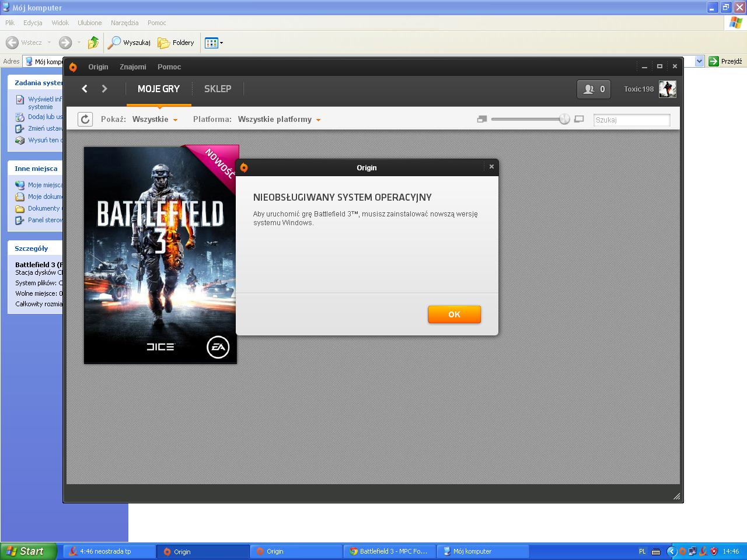
Task: Click the Wysuń ten dysk link
Action: (x=45, y=140)
